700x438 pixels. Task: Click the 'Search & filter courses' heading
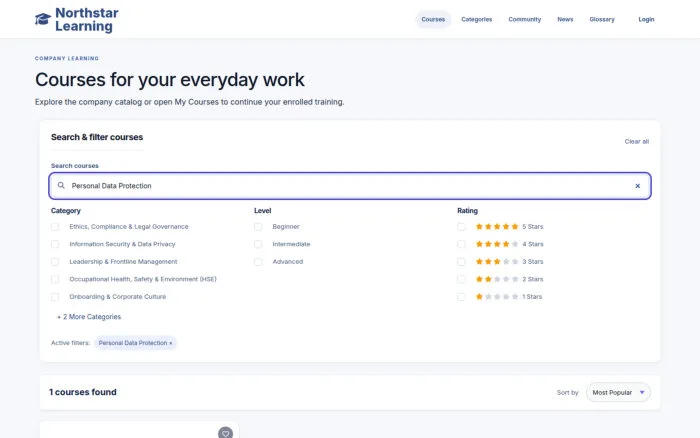point(97,137)
